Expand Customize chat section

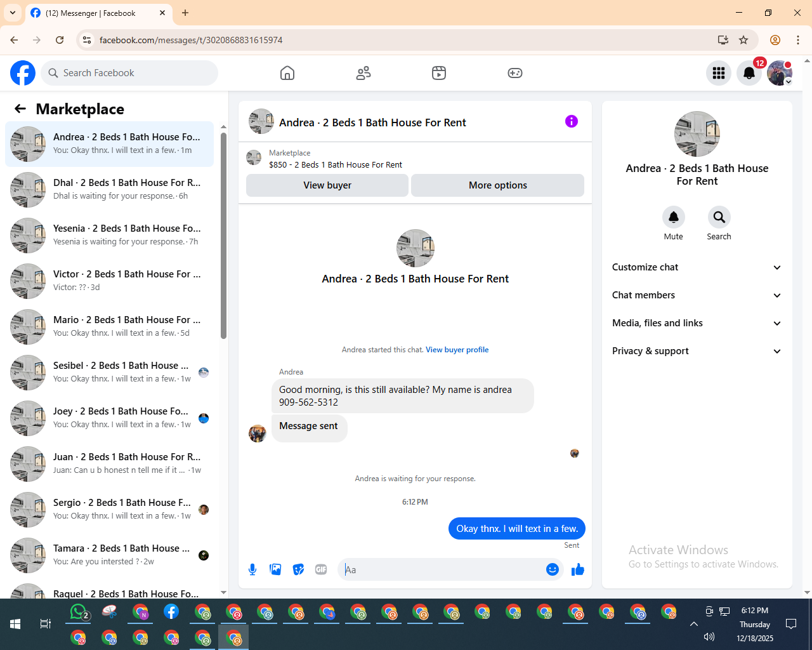[x=697, y=267]
